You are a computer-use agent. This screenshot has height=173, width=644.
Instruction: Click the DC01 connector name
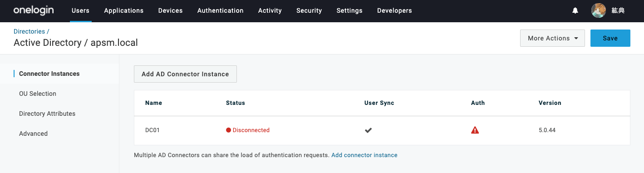pos(152,130)
